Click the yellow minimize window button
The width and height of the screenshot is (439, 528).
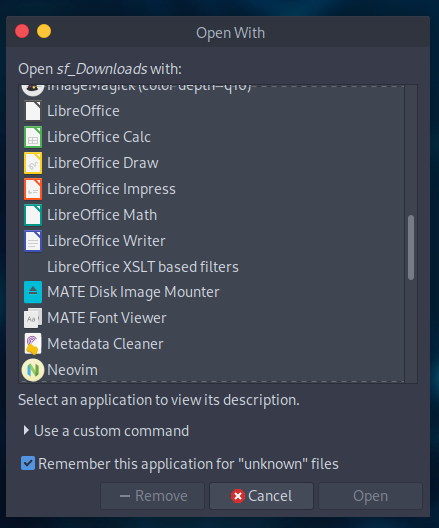click(44, 31)
